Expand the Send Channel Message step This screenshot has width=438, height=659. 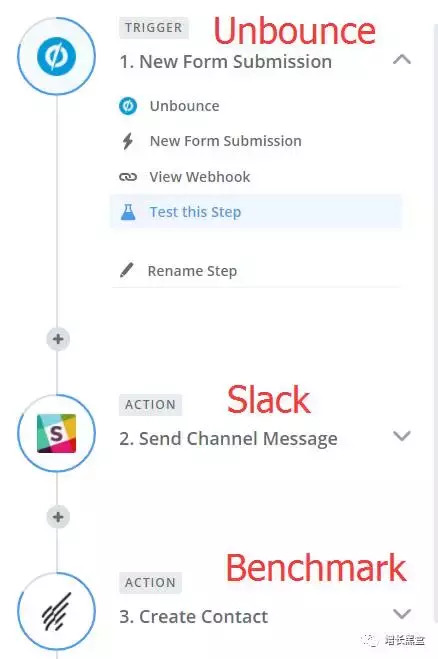[402, 436]
